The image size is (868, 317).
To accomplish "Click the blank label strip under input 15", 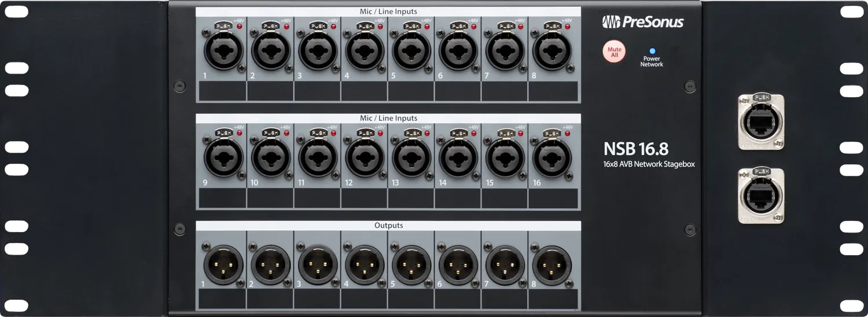I will click(503, 198).
